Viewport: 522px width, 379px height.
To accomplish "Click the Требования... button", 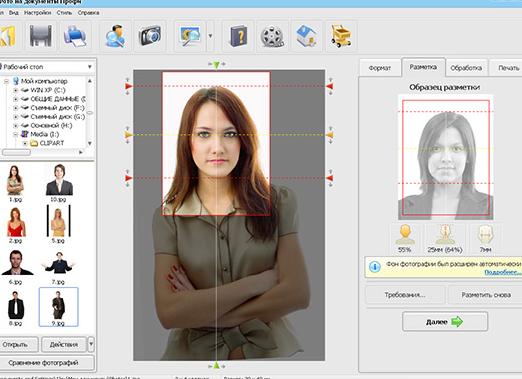I will 405,295.
